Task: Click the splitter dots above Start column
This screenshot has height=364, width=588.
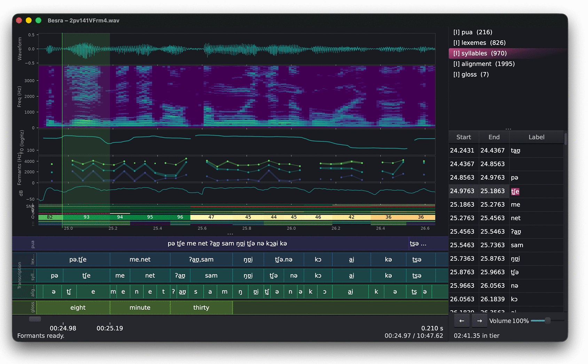Action: click(x=508, y=129)
